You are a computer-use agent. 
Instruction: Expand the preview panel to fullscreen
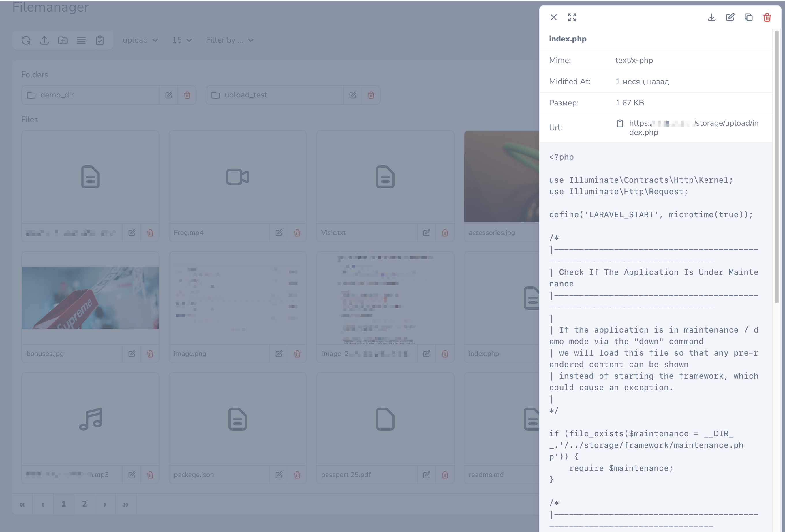click(x=572, y=17)
